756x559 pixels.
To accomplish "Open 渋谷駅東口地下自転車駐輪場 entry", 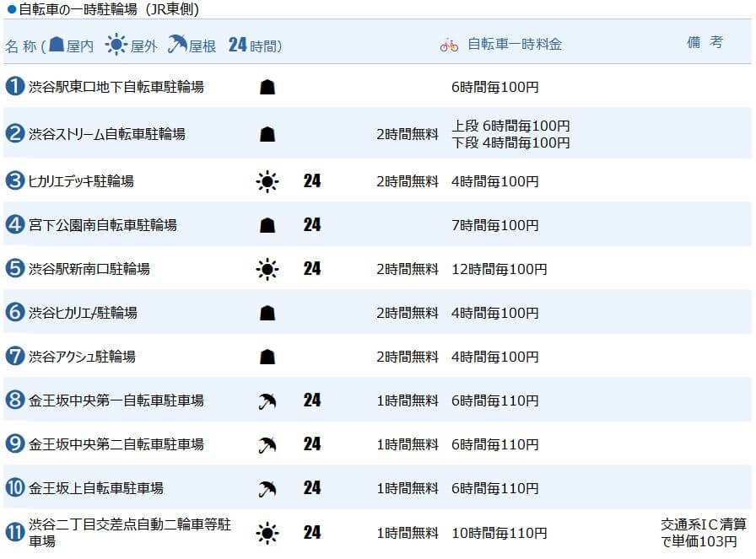I will click(x=116, y=87).
